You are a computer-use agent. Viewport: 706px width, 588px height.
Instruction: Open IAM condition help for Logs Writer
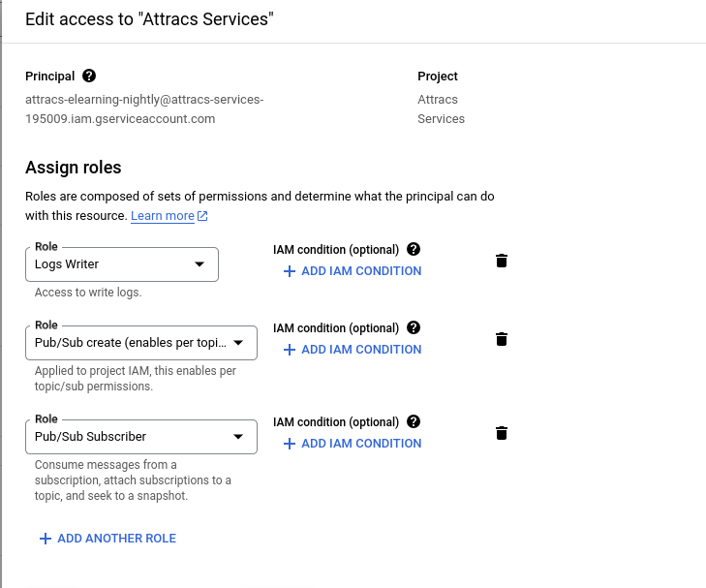click(x=414, y=249)
